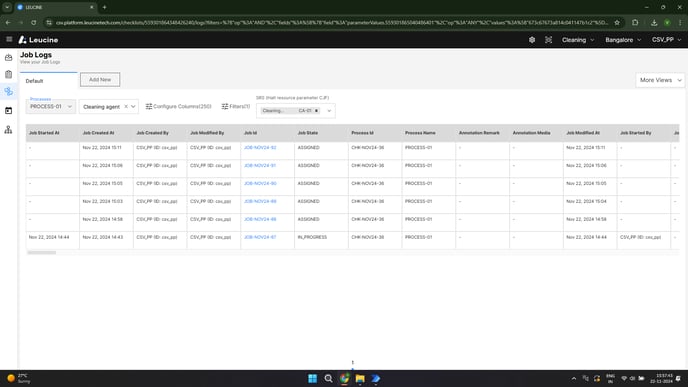Open settings gear in the header
688x387 pixels.
[532, 40]
